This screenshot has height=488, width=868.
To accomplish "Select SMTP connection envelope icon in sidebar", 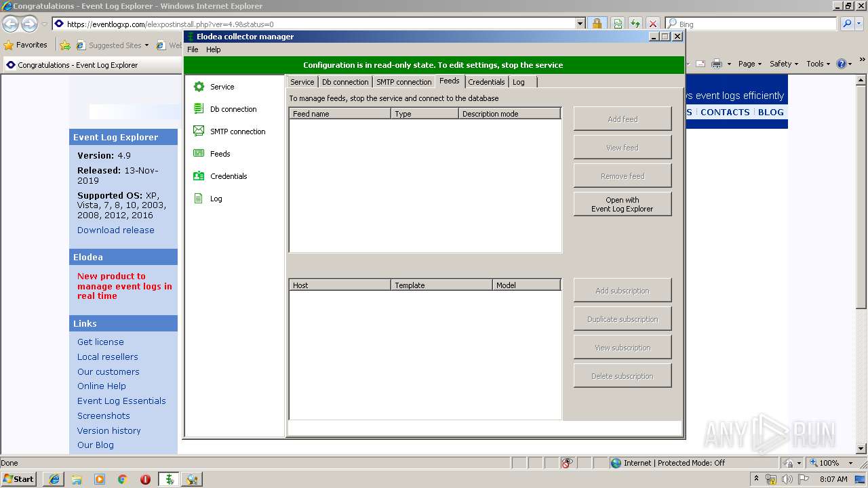I will point(199,131).
